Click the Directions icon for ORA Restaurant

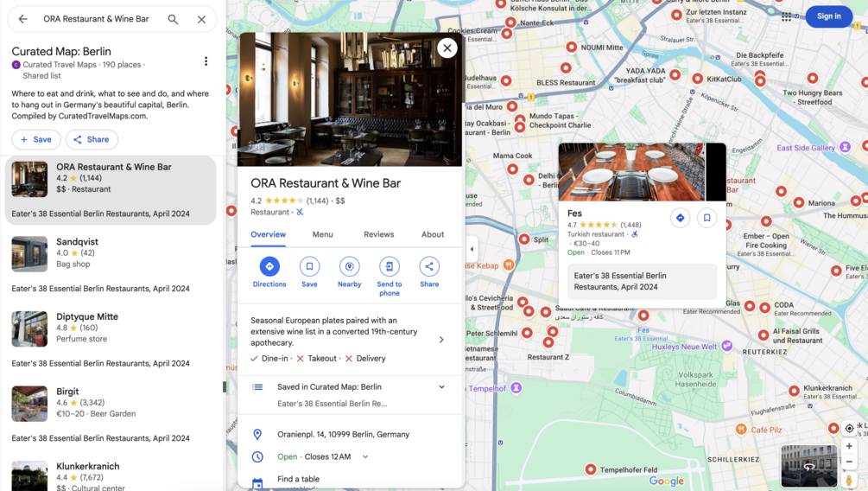(269, 266)
